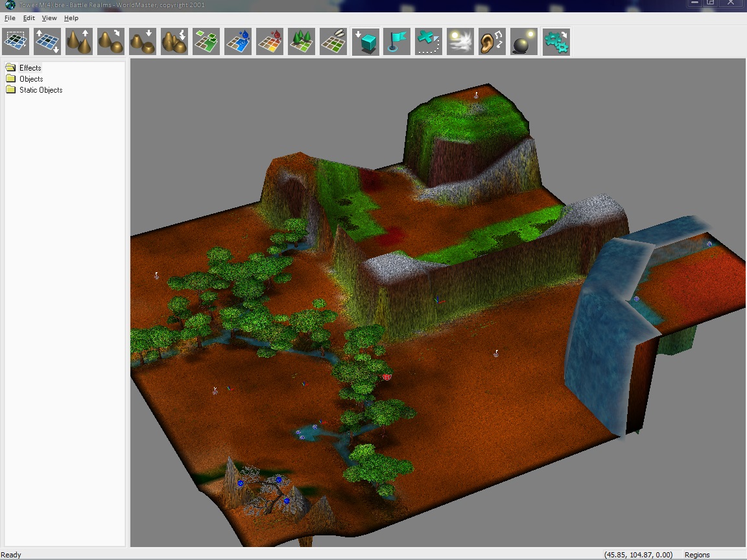Click the teal gears settings icon
Viewport: 747px width, 560px height.
[x=556, y=41]
